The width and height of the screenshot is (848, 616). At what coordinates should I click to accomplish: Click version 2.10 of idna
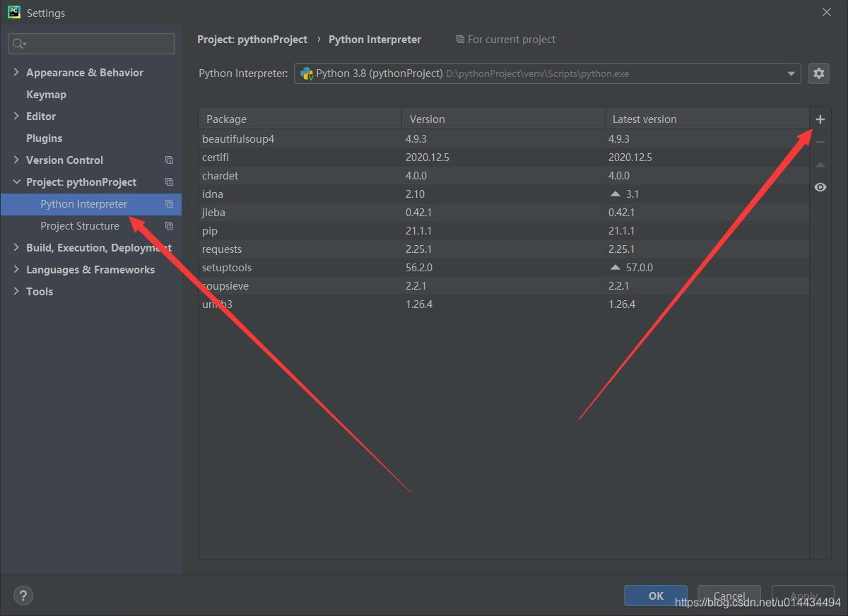(415, 194)
